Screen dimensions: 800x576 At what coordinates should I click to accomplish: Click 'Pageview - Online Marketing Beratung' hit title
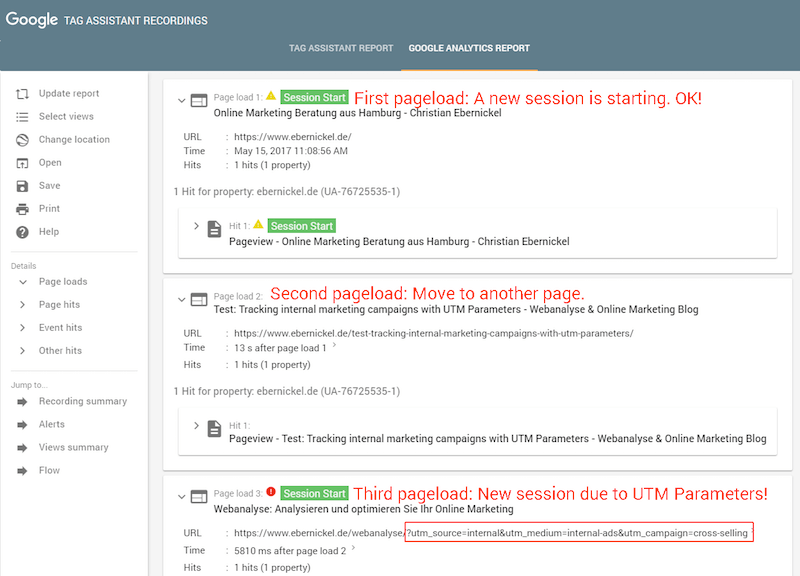pos(399,241)
